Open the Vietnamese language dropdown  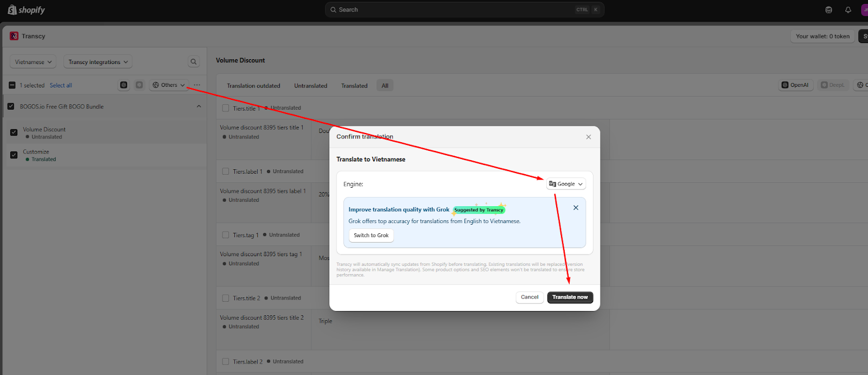point(33,62)
